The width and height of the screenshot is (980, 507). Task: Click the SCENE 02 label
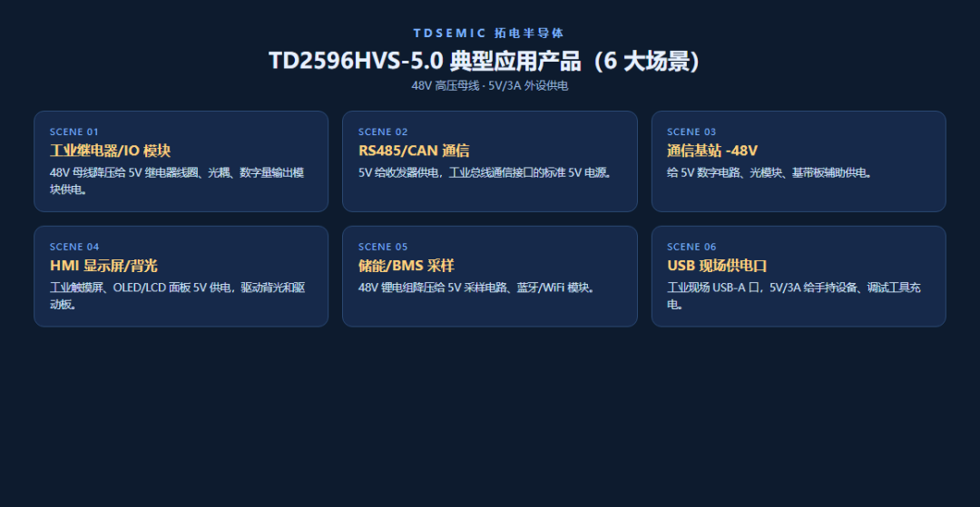click(383, 132)
